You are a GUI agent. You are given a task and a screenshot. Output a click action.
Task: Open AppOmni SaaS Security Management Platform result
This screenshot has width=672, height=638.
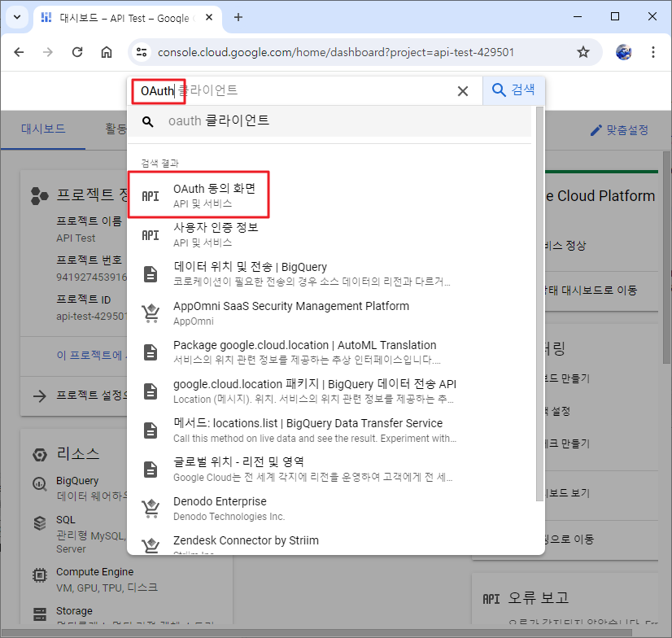coord(329,312)
